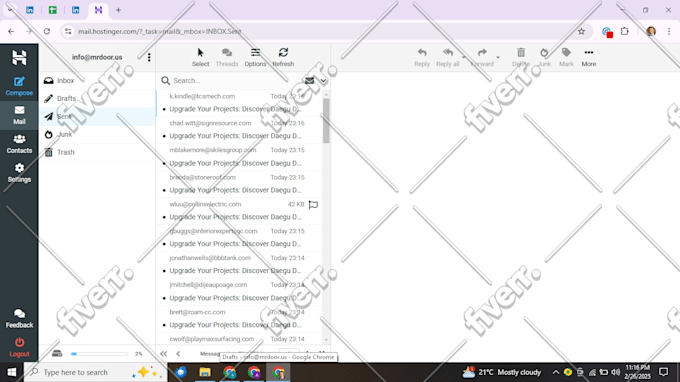Screen dimensions: 680x382
Task: Open message to brett@roam-cc.com
Action: (x=239, y=319)
